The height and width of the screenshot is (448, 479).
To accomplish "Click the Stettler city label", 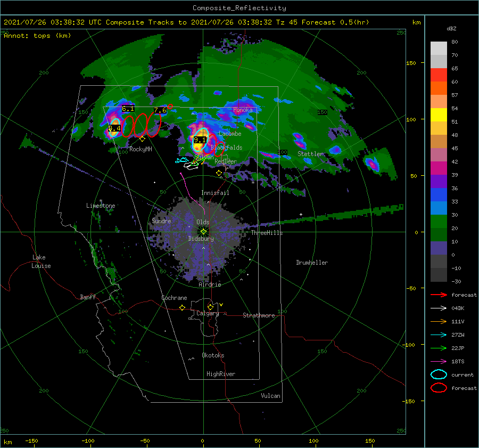I will (x=310, y=154).
